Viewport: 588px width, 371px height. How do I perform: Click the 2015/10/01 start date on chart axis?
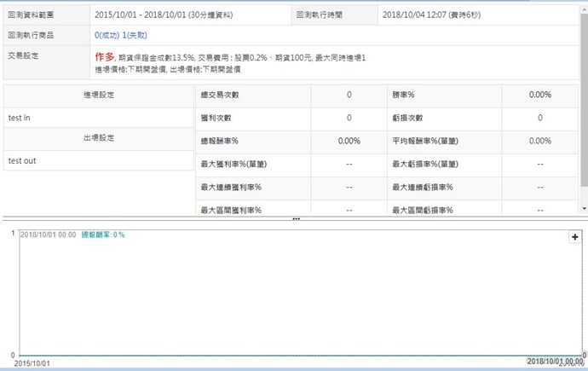click(x=32, y=362)
